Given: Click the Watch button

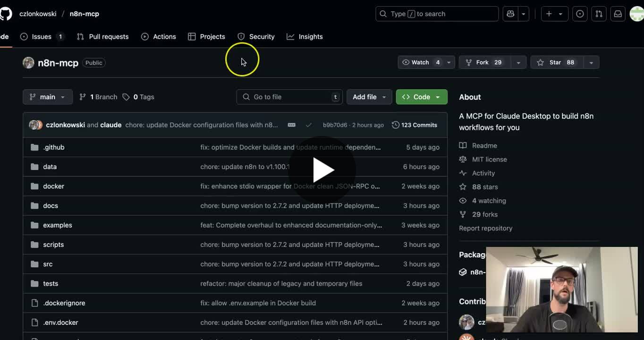Looking at the screenshot, I should pos(421,62).
